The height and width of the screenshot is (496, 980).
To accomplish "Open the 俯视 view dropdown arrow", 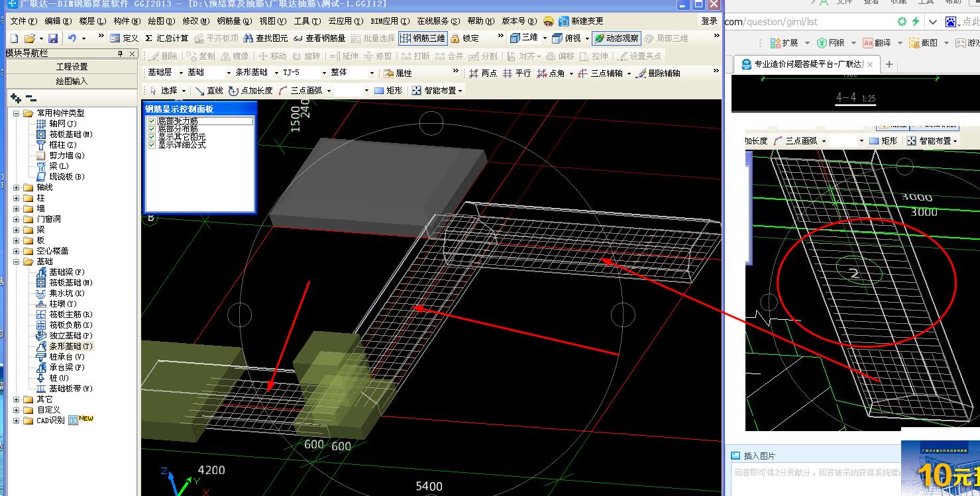I will pyautogui.click(x=587, y=38).
